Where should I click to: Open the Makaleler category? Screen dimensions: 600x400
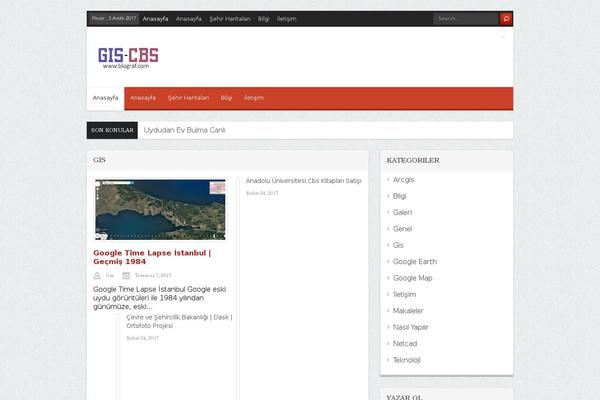point(408,311)
